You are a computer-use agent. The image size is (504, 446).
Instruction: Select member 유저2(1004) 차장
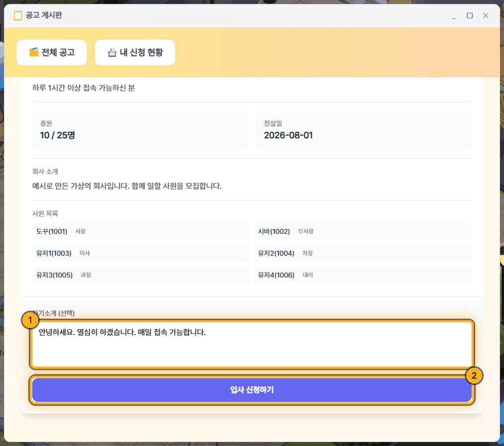pos(363,253)
